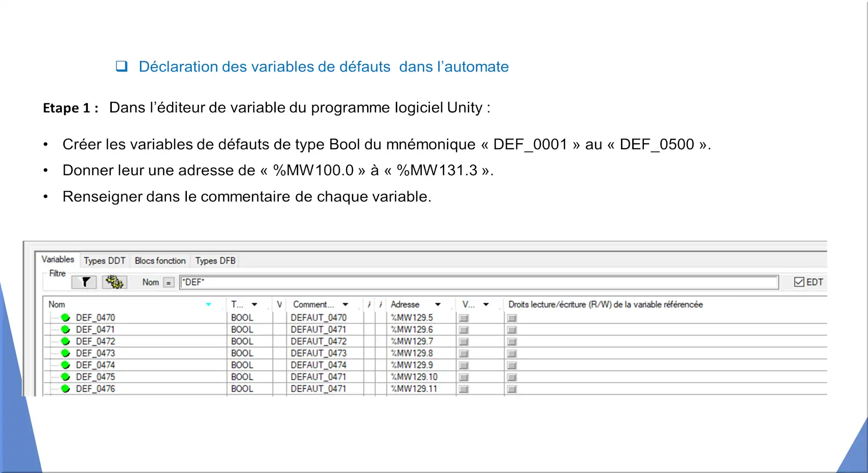Toggle the V... checkbox in the %MW129.7 row
Image resolution: width=868 pixels, height=473 pixels.
[464, 342]
